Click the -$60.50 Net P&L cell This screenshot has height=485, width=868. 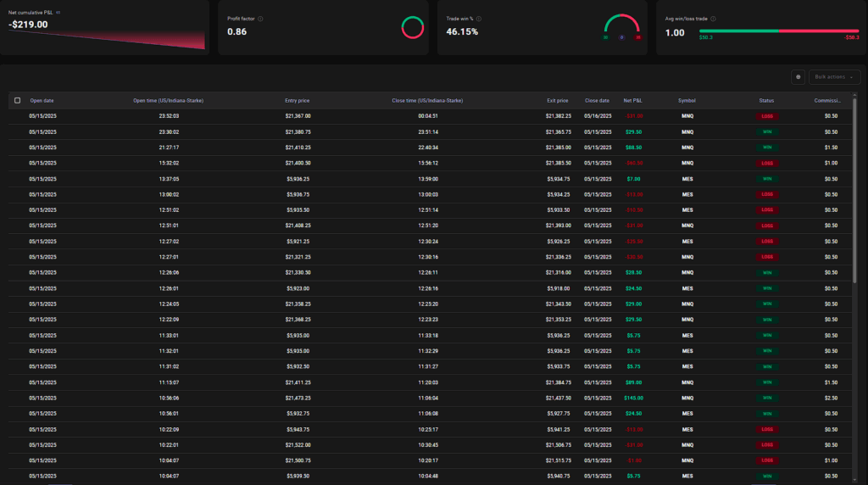634,164
